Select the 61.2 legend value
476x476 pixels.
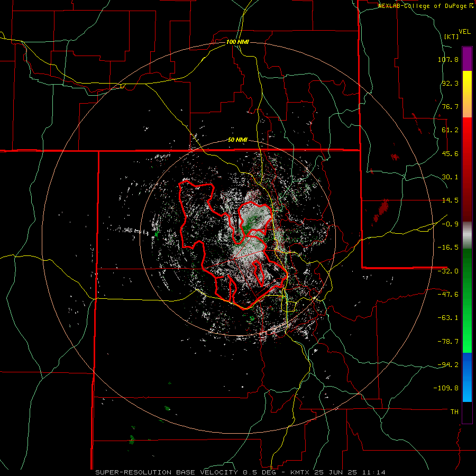450,130
